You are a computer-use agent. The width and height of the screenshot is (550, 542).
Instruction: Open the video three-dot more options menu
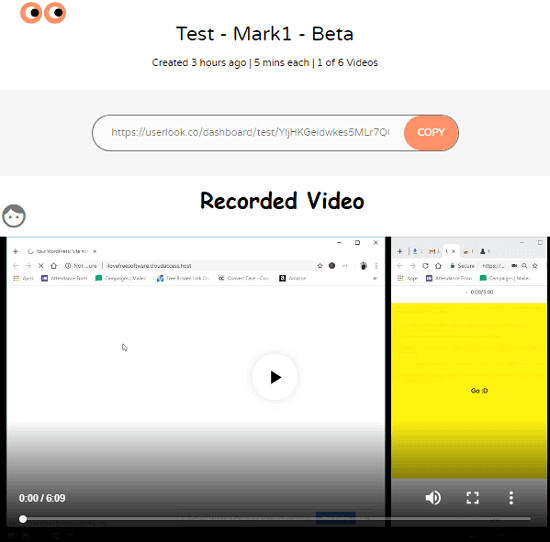(511, 497)
